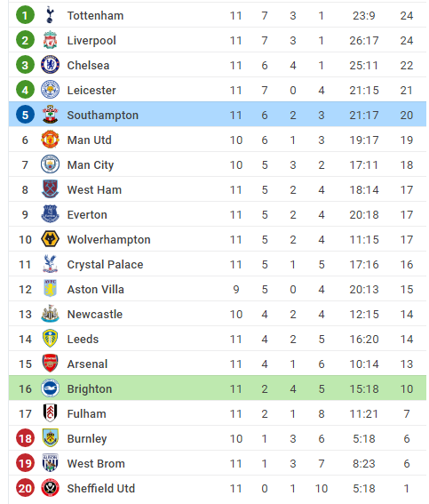Open the Brighton seagull badge
Viewport: 429px width, 504px height.
[x=50, y=388]
